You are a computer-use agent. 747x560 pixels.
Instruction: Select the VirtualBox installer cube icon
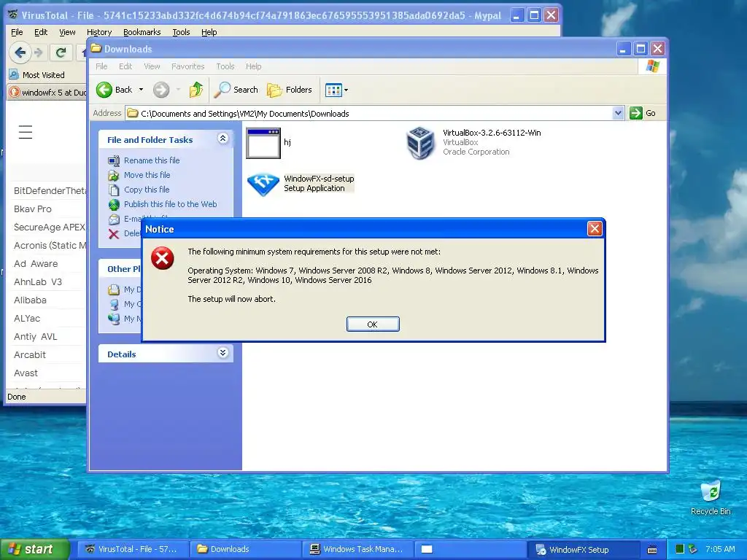pyautogui.click(x=420, y=142)
